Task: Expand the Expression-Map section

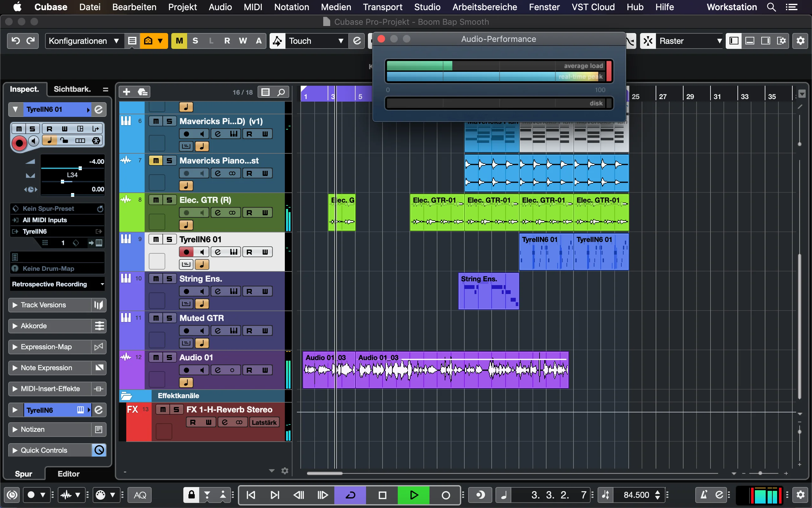Action: pos(50,347)
